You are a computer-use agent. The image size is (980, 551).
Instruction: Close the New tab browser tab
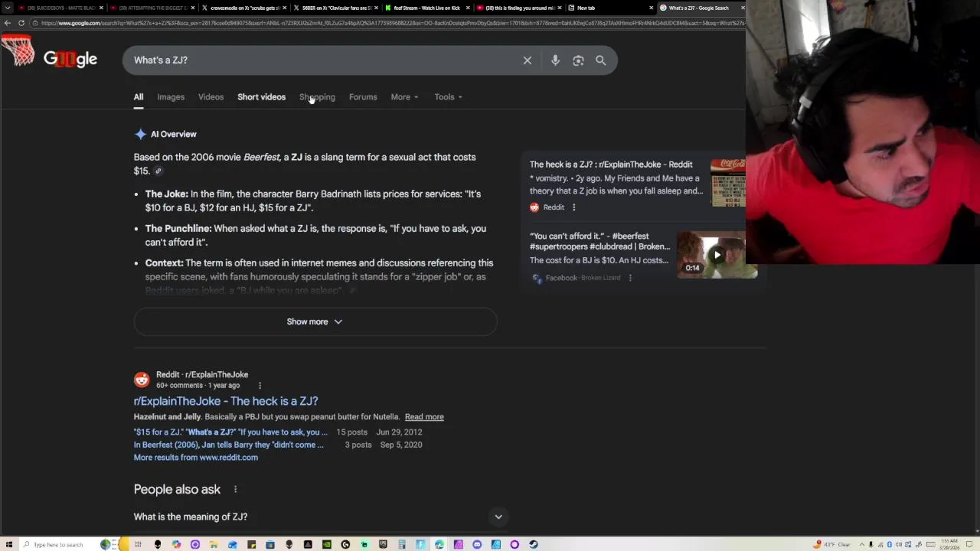click(652, 8)
